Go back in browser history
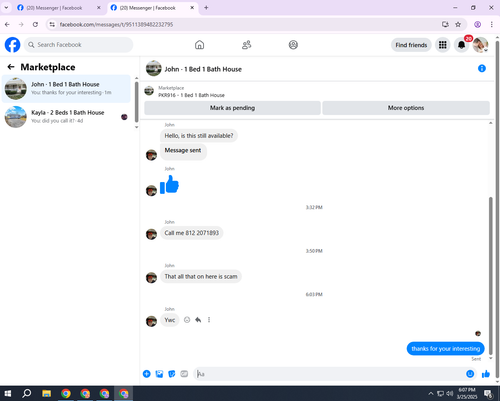This screenshot has height=401, width=500. pyautogui.click(x=7, y=24)
